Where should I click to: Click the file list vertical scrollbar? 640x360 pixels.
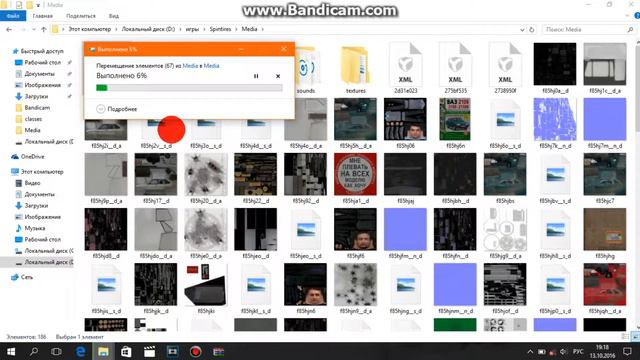[637, 184]
